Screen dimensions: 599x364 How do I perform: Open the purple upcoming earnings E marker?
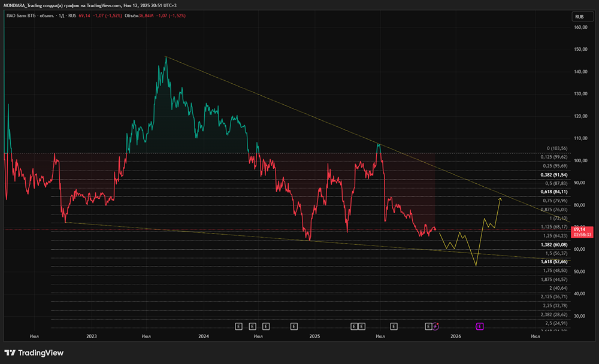[479, 326]
